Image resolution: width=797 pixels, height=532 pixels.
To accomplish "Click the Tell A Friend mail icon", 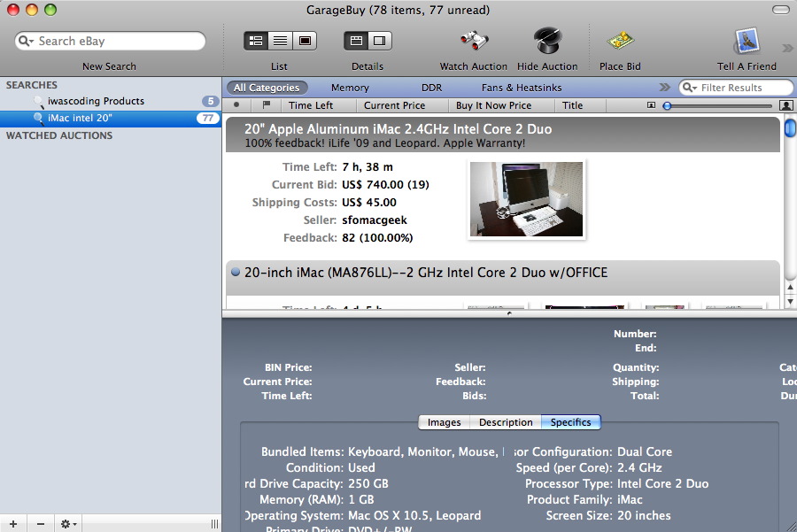I will [747, 41].
